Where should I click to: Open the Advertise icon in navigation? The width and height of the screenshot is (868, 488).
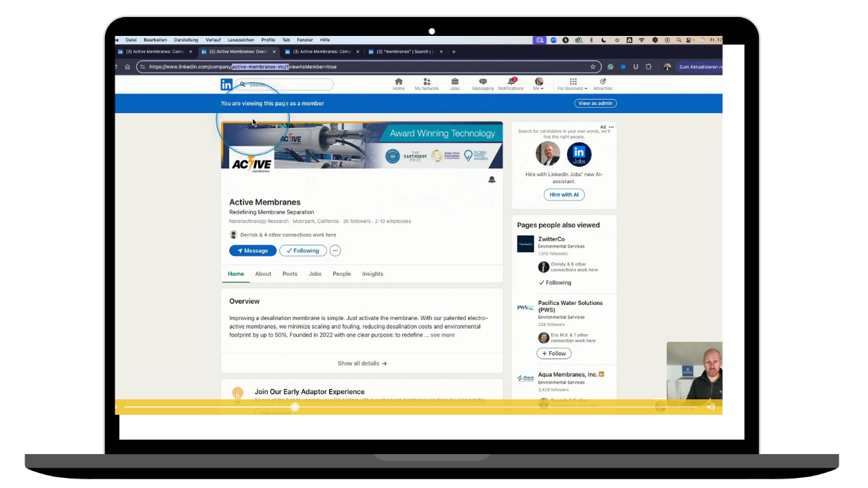[603, 84]
